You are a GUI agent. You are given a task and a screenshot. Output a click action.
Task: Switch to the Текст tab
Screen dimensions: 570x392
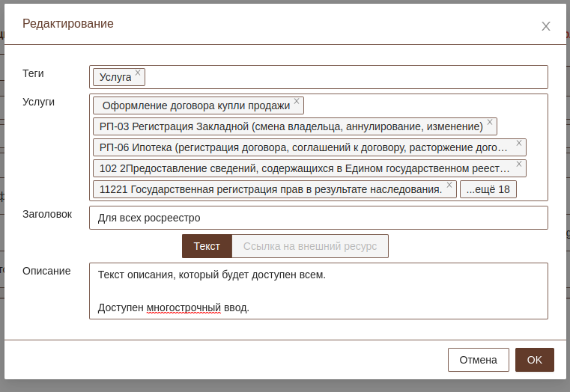[x=207, y=246]
